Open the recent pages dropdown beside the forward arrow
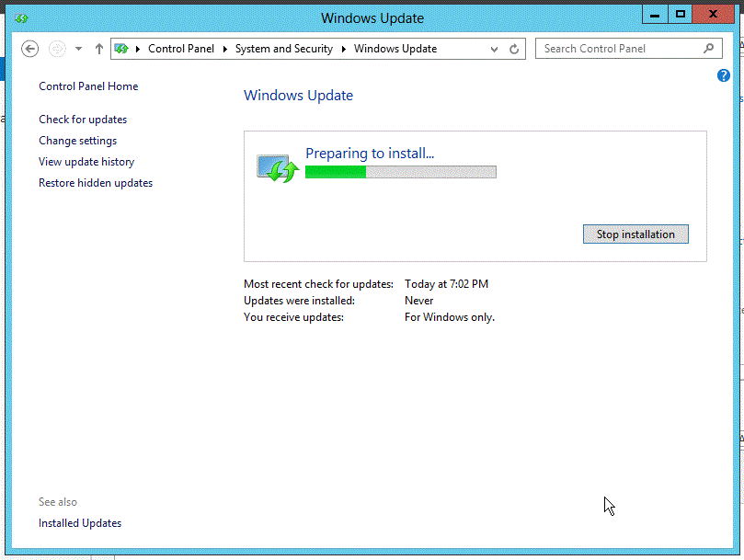 (x=77, y=48)
